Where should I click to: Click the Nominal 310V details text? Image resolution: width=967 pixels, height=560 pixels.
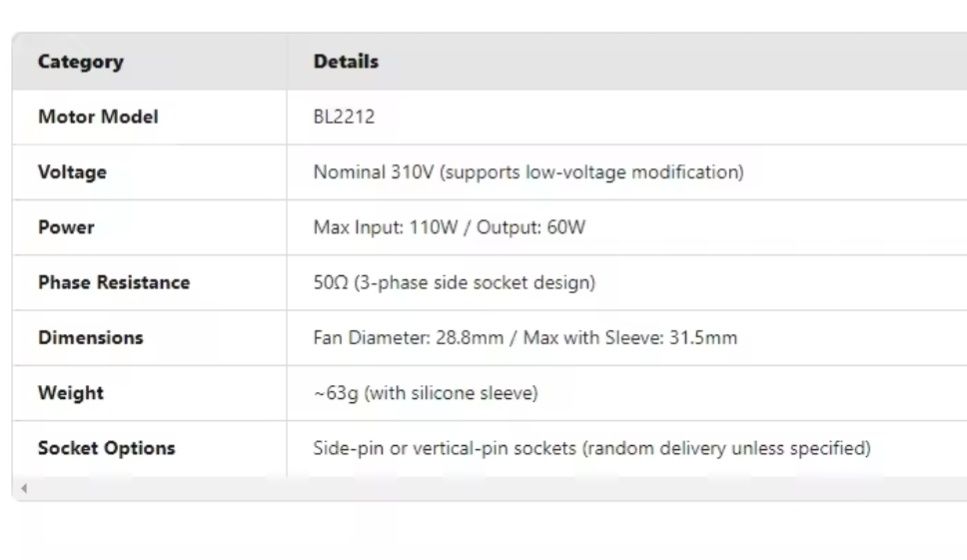528,172
